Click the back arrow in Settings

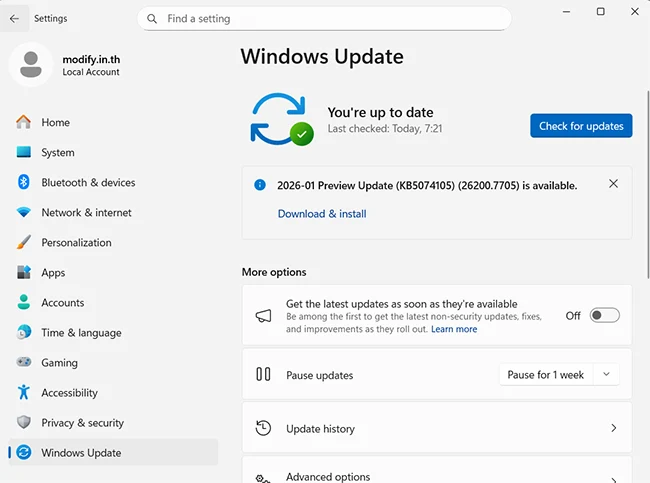pyautogui.click(x=14, y=19)
